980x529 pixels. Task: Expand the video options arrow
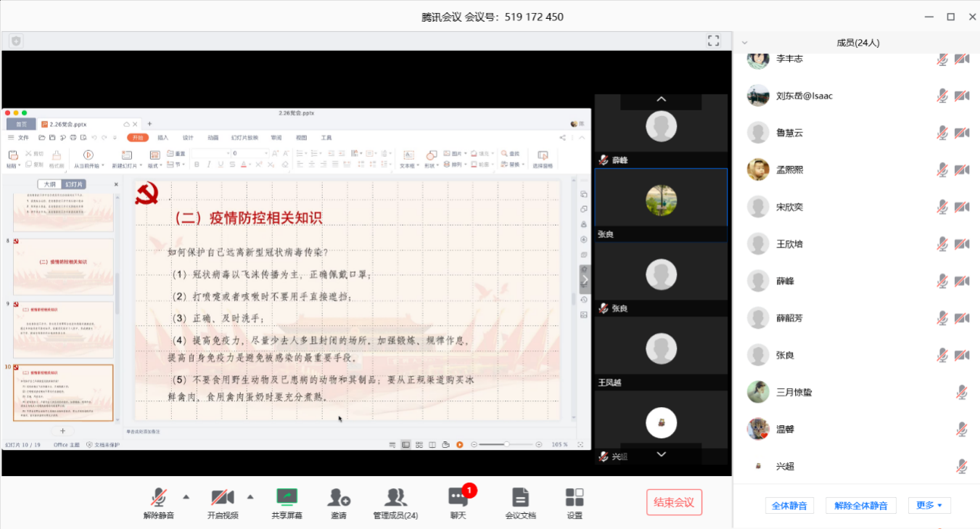250,497
